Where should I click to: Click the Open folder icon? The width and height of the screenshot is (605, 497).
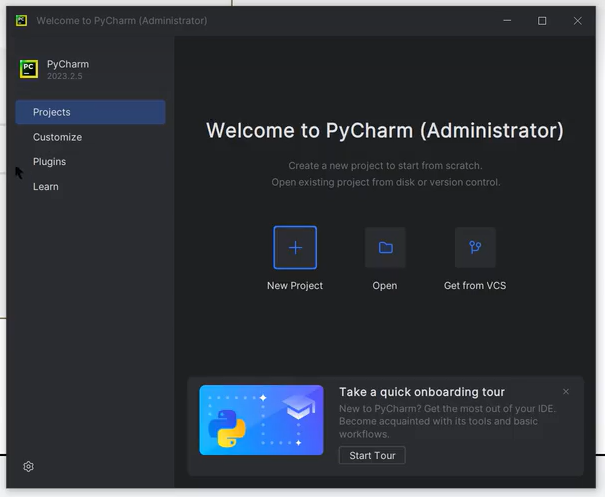385,247
